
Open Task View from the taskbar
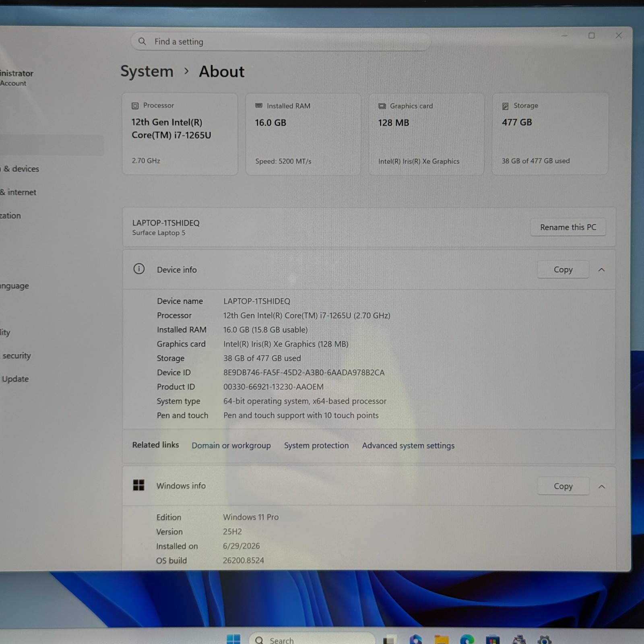389,640
